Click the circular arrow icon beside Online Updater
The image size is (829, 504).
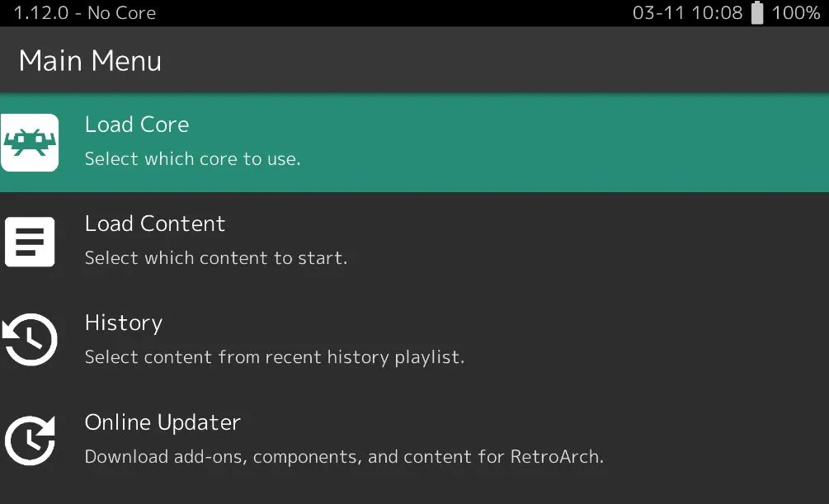31,440
